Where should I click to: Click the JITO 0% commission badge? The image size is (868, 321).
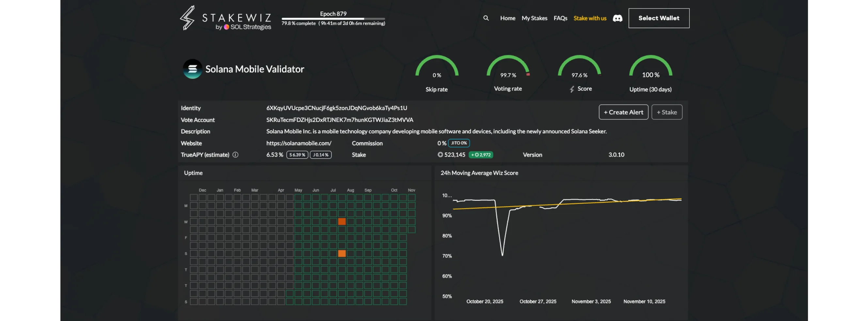pyautogui.click(x=459, y=143)
